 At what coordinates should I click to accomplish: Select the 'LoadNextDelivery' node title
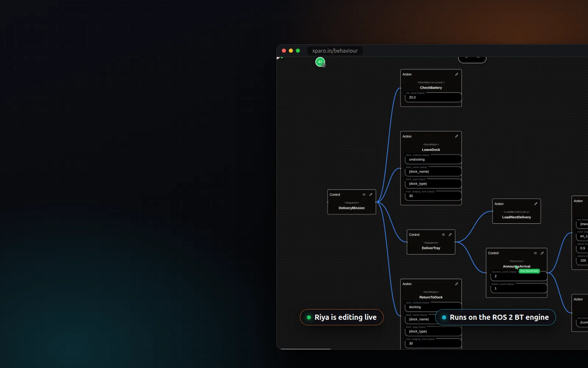(x=517, y=217)
